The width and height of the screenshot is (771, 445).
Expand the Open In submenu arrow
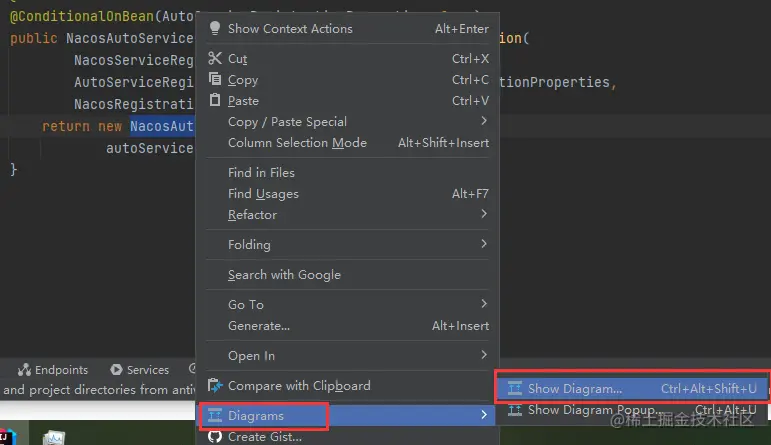pyautogui.click(x=484, y=355)
